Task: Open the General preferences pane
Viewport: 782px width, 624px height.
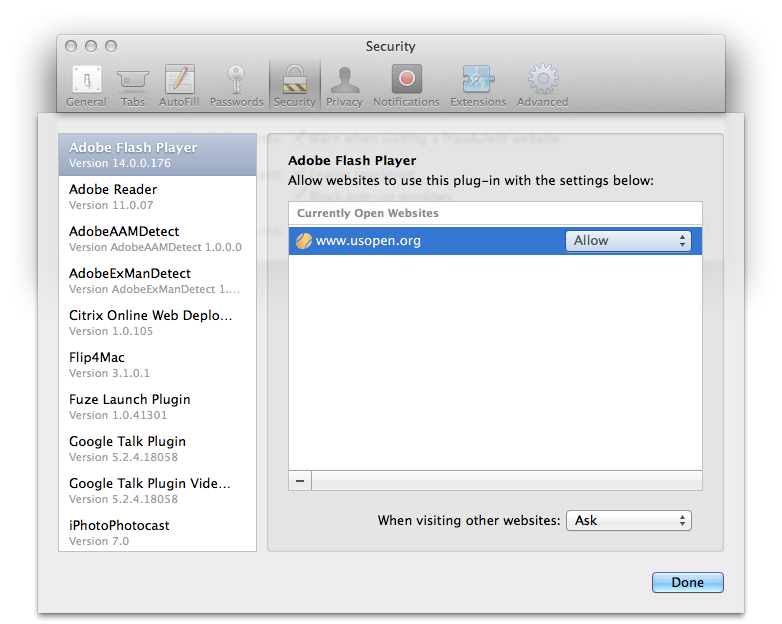Action: pyautogui.click(x=86, y=86)
